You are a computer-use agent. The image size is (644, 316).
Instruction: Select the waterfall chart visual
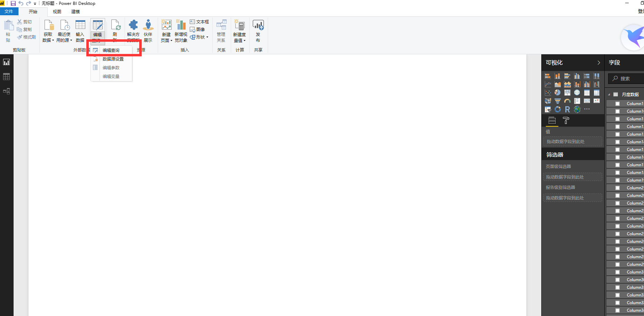[x=597, y=84]
